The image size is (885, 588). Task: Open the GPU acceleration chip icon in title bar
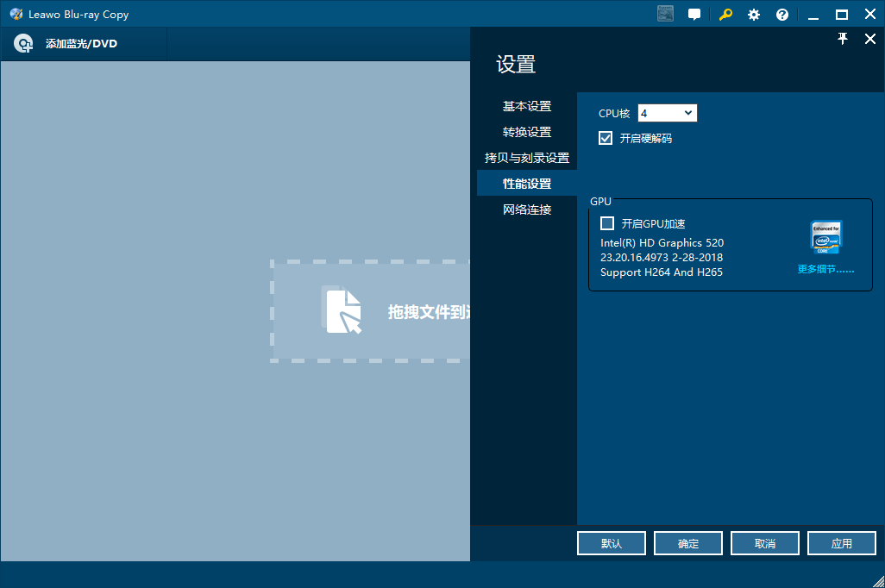[665, 14]
